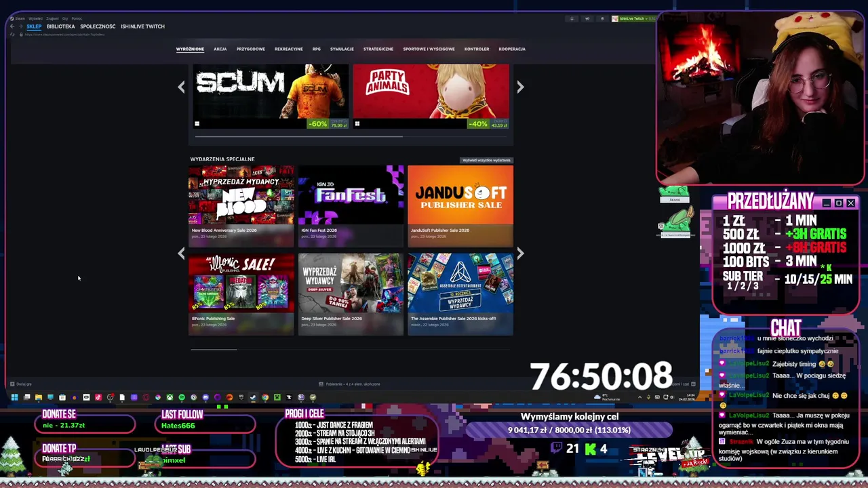Open the BIBLIOTEKA library tab
Viewport: 868px width, 488px height.
[60, 26]
